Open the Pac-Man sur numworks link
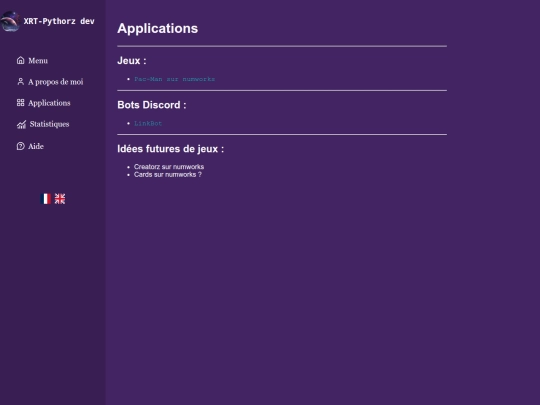540x405 pixels. (x=175, y=79)
